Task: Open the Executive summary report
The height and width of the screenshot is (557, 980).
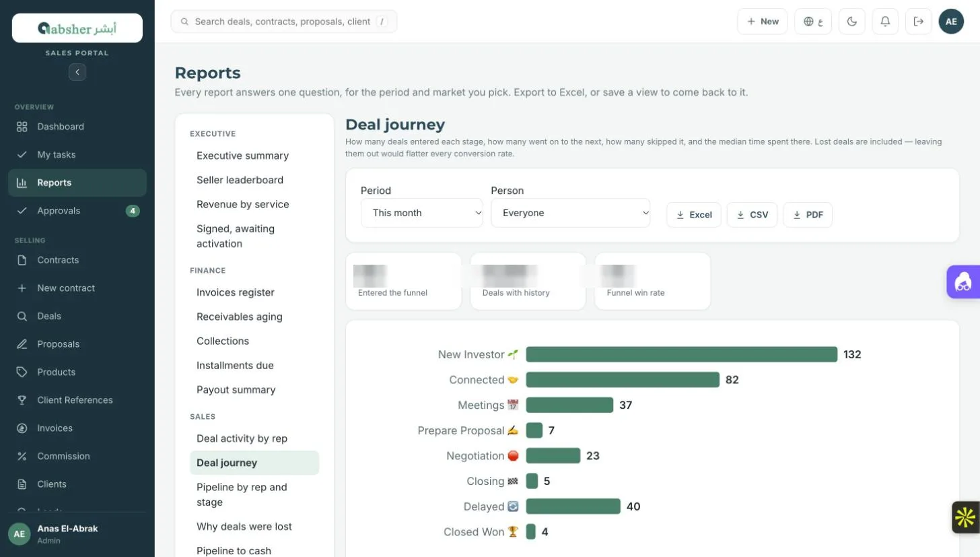Action: tap(254, 156)
